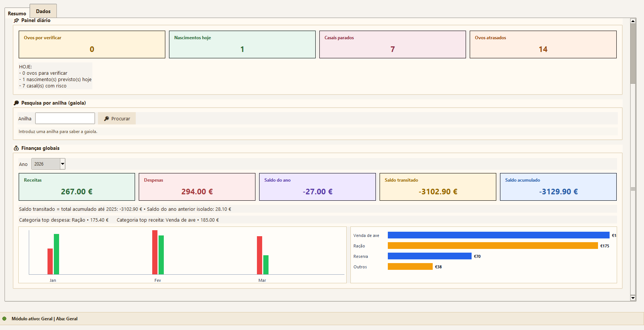Click the pin icon beside Painel diário
This screenshot has width=644, height=330.
[x=16, y=21]
